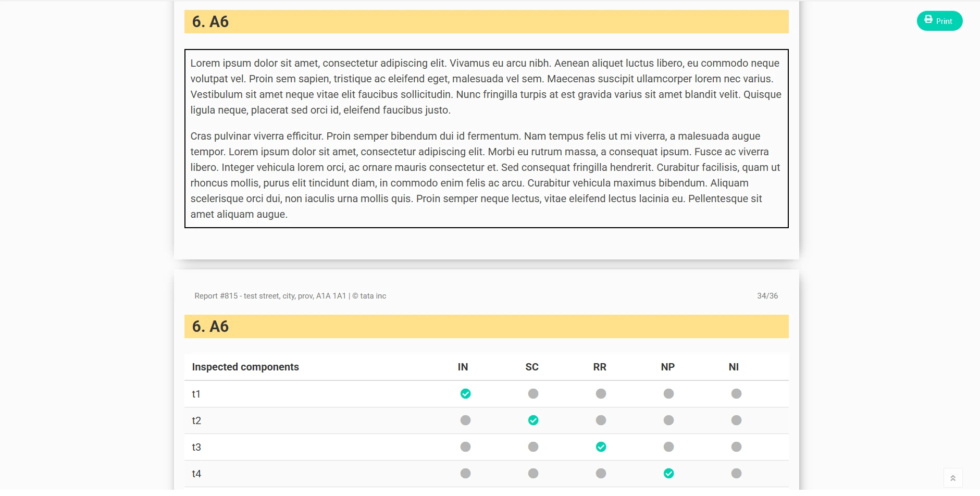Set t1 to NP status
Viewport: 980px width, 496px height.
coord(668,394)
